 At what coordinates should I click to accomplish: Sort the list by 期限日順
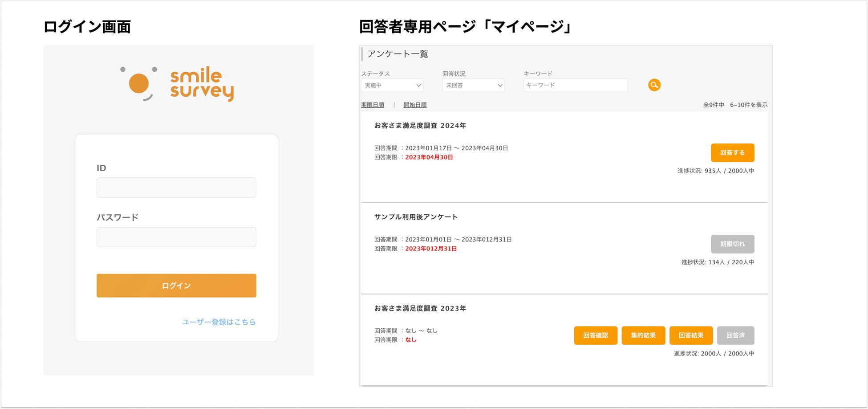pos(373,105)
